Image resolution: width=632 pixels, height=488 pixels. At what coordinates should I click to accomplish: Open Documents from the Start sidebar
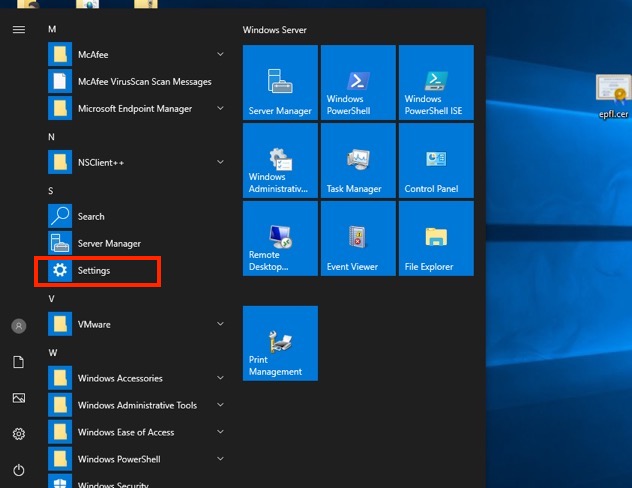coord(19,362)
